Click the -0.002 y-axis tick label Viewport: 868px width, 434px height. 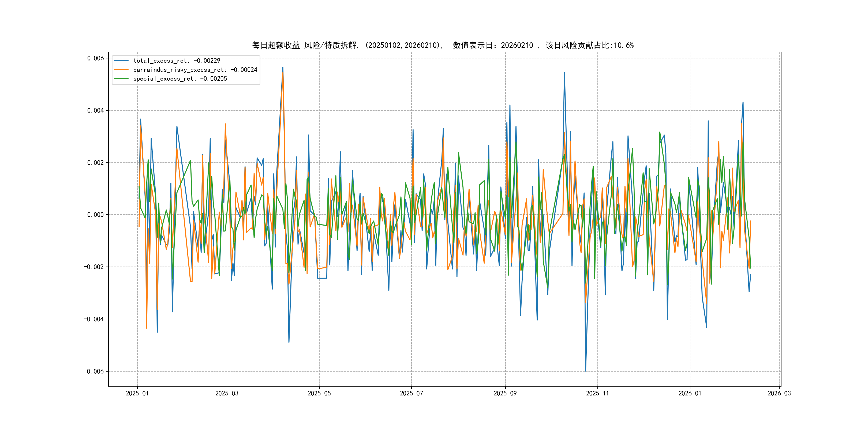point(94,267)
